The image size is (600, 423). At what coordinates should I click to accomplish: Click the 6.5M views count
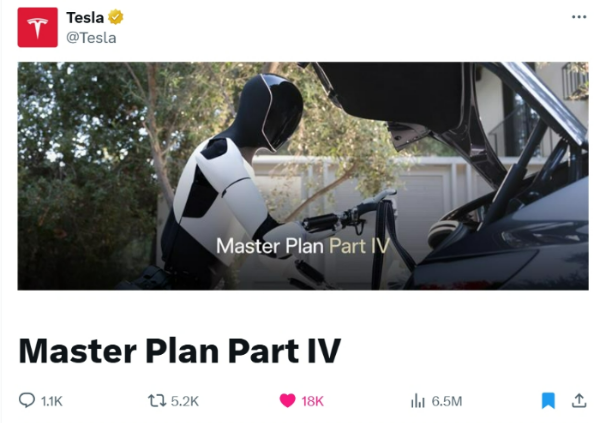447,401
